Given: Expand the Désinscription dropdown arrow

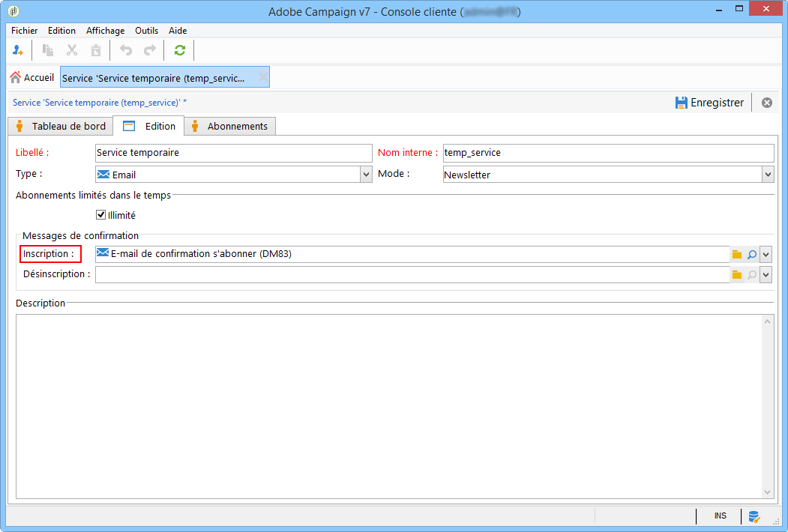Looking at the screenshot, I should (x=766, y=275).
